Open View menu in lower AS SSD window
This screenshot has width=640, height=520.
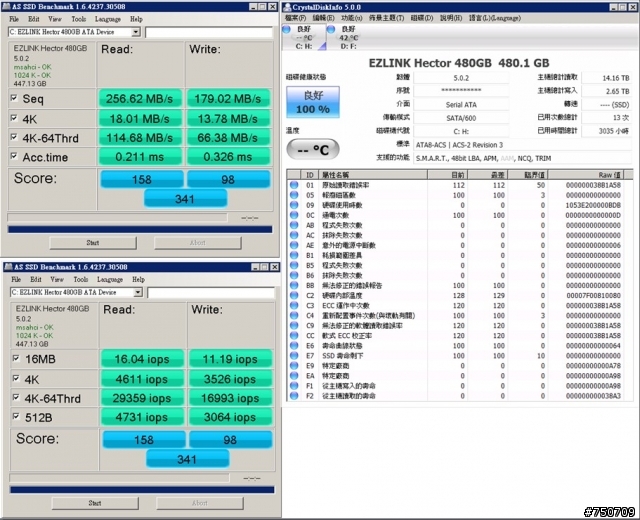tap(57, 280)
